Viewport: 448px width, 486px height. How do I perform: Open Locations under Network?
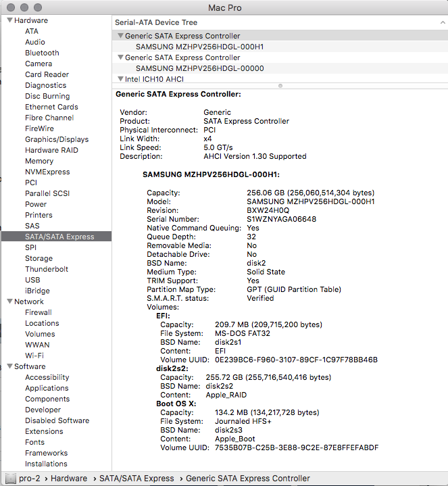click(42, 323)
